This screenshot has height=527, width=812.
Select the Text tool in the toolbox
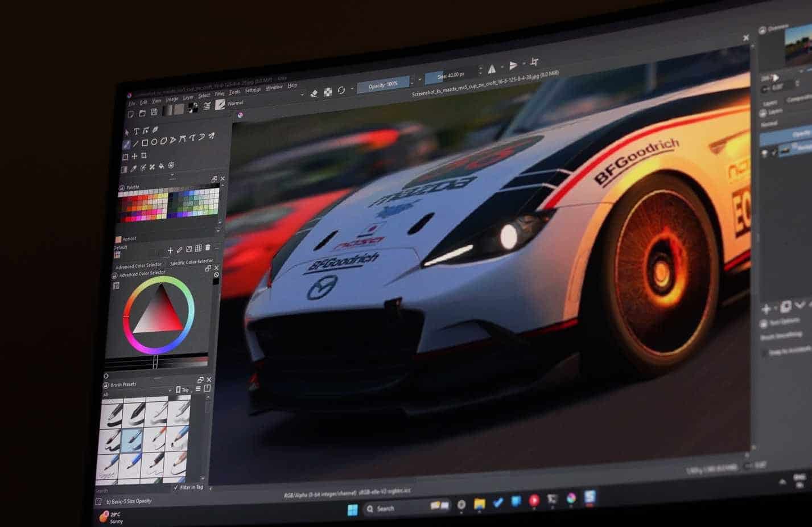[x=136, y=131]
